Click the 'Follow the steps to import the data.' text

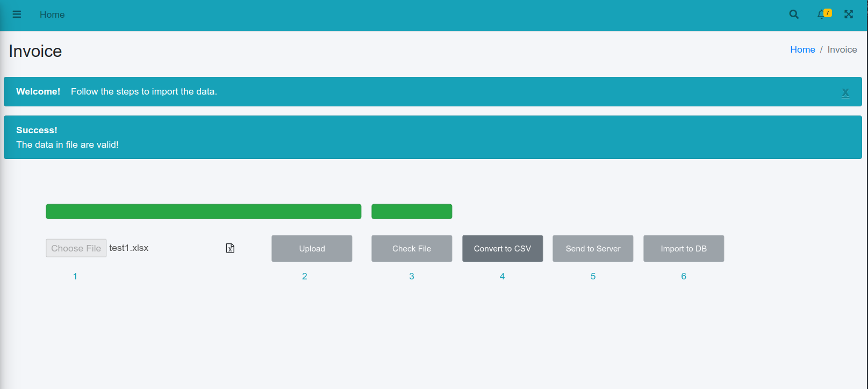click(x=144, y=91)
